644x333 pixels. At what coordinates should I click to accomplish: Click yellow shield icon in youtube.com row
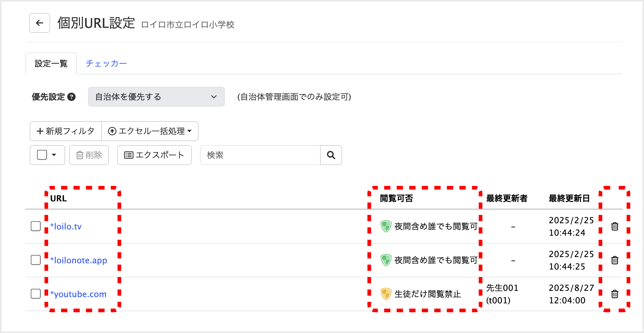pos(386,294)
